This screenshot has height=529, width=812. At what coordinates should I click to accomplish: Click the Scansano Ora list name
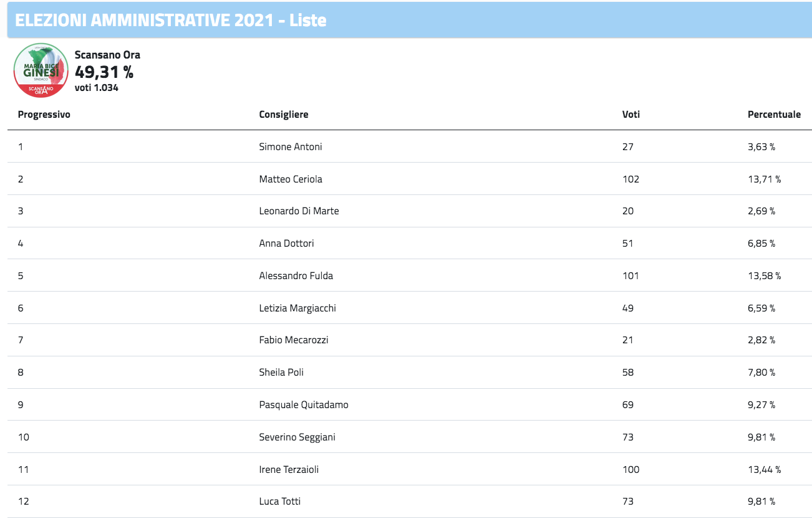(x=107, y=55)
